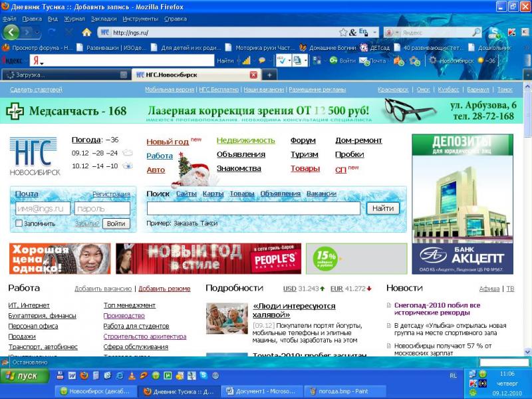Viewport: 532px width, 399px height.
Task: Click the up-arrow icon beside USD rate
Action: point(323,289)
